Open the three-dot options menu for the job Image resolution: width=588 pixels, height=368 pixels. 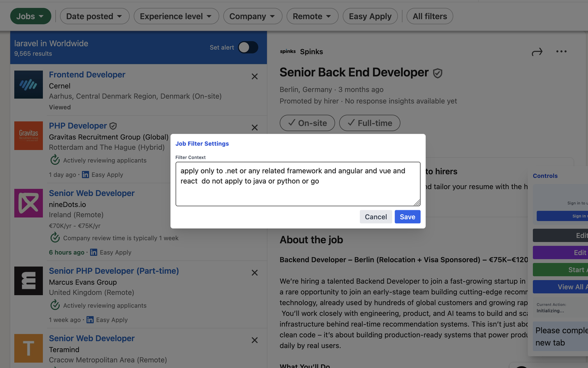tap(561, 52)
